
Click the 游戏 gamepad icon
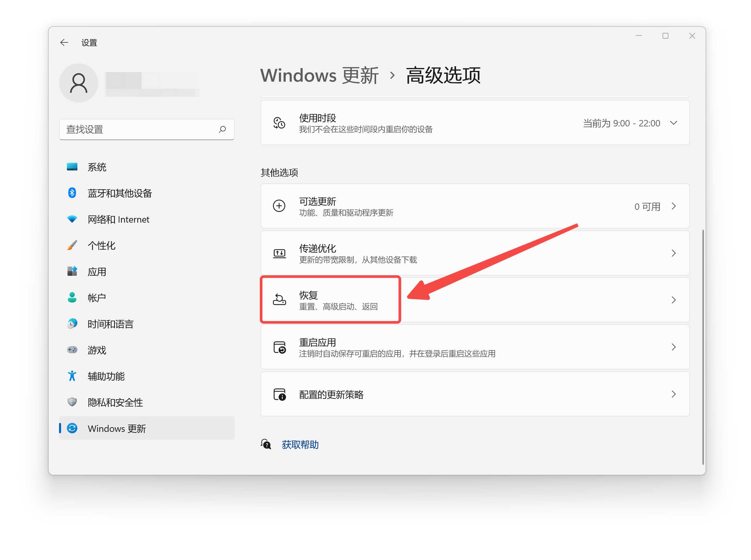(x=72, y=350)
